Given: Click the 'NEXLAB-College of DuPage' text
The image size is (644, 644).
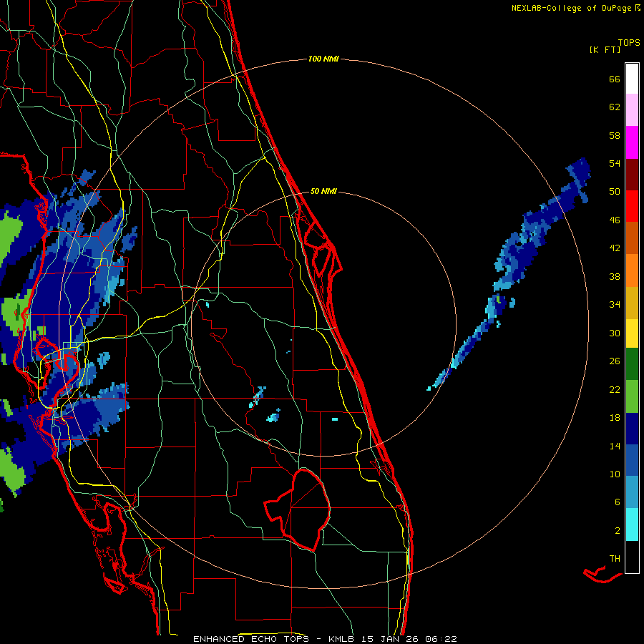Looking at the screenshot, I should coord(572,8).
